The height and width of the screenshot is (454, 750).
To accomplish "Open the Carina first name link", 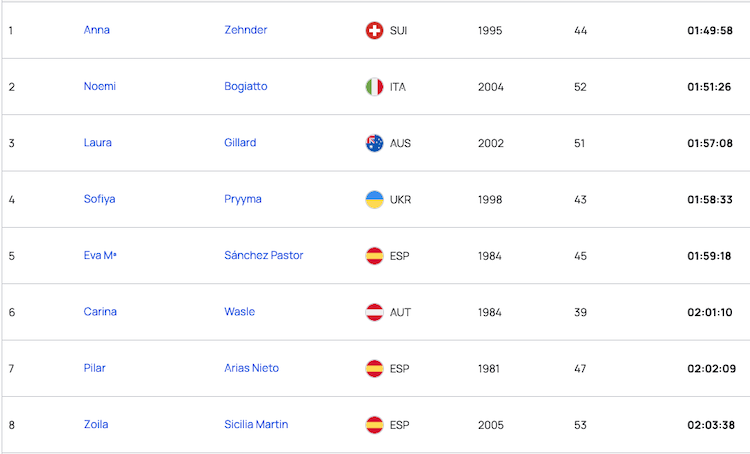I will tap(100, 312).
